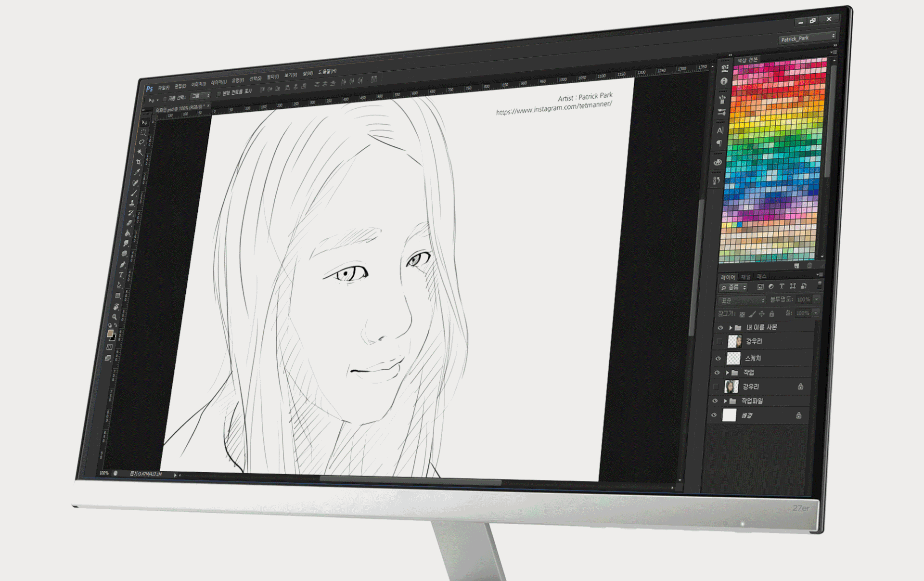Select the Paint Bucket tool
924x581 pixels.
click(128, 233)
